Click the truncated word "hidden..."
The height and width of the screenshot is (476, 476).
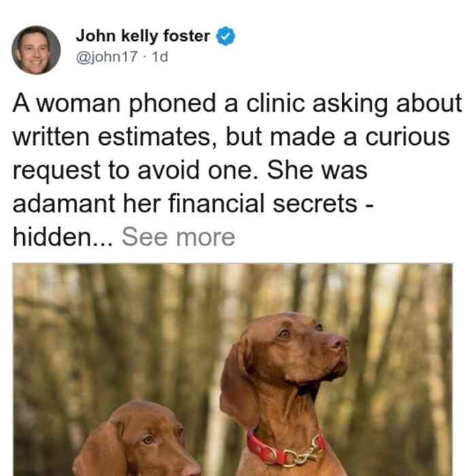(63, 237)
